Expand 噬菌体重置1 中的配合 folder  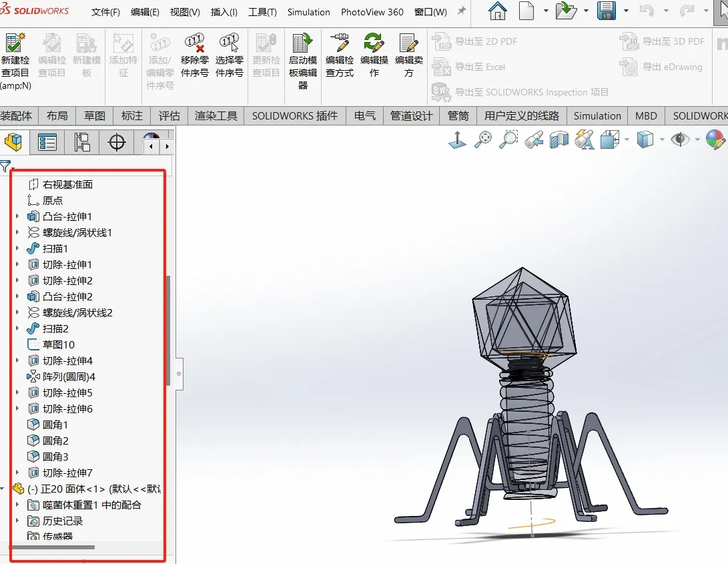17,505
